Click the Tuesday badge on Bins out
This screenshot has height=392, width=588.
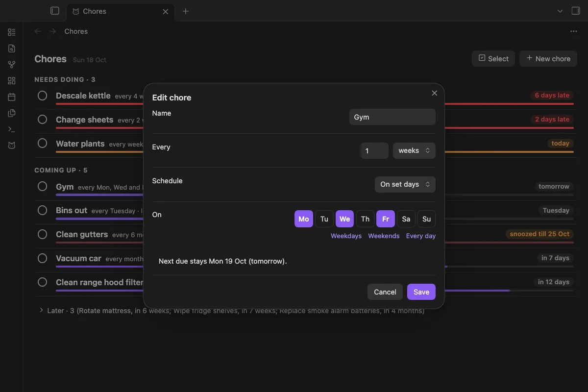pyautogui.click(x=556, y=211)
